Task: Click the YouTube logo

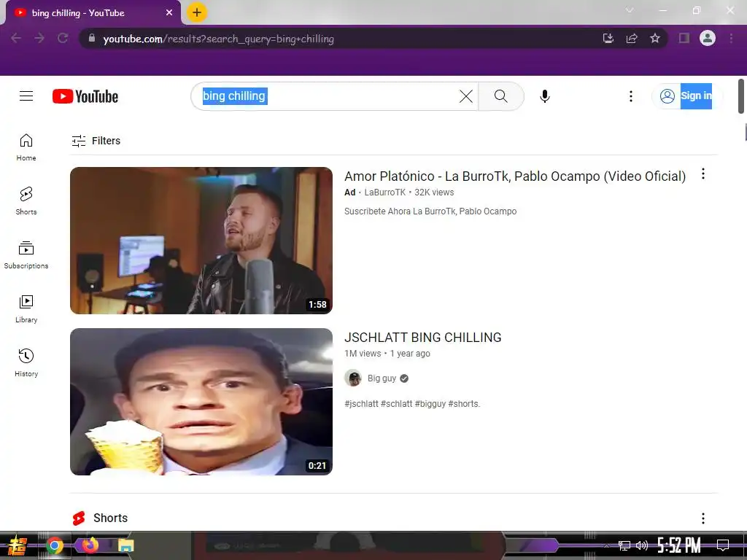Action: point(85,96)
